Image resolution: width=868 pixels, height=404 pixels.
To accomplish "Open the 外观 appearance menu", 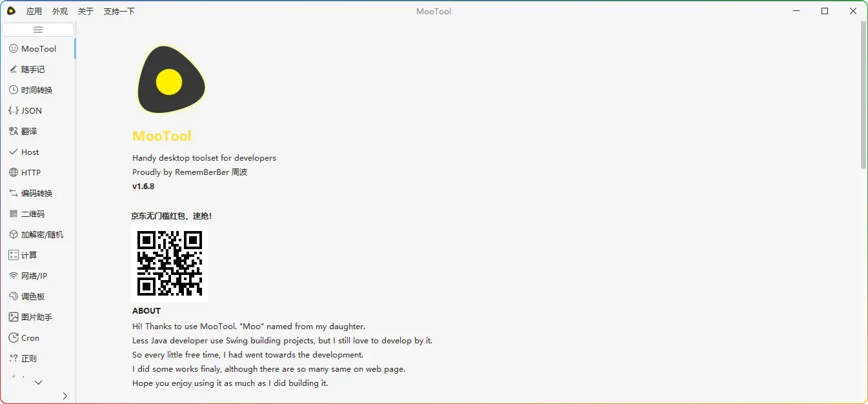I will click(60, 11).
